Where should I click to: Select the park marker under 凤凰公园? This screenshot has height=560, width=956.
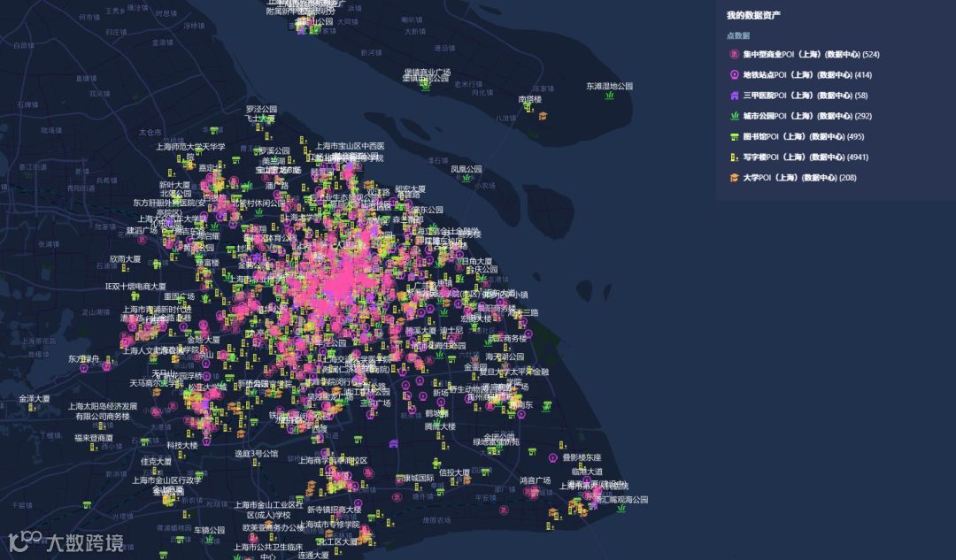466,178
